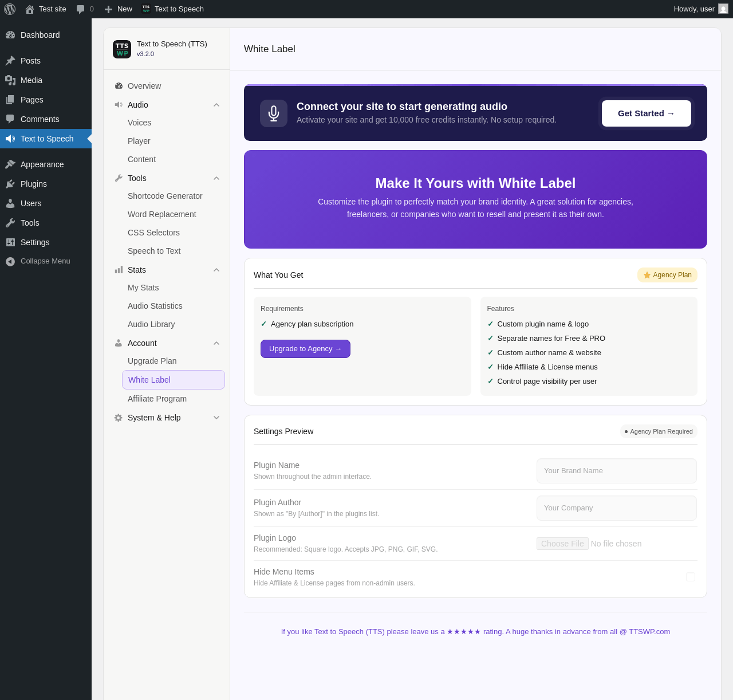Screen dimensions: 733x700
Task: Open the Shortcode Generator menu item
Action: pyautogui.click(x=165, y=196)
